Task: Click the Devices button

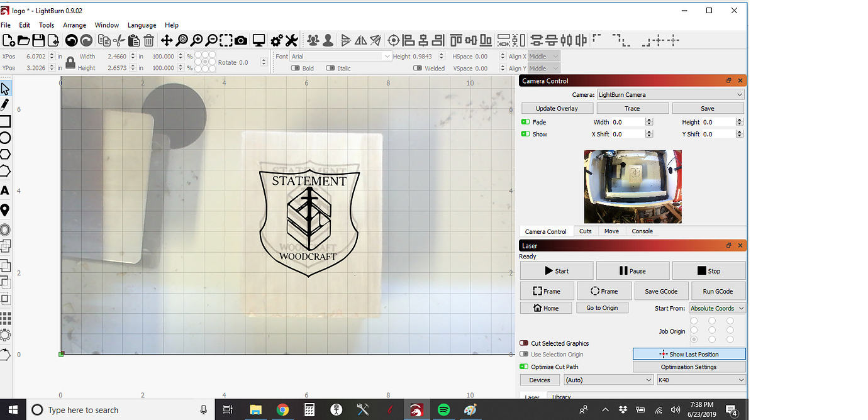Action: pyautogui.click(x=540, y=380)
